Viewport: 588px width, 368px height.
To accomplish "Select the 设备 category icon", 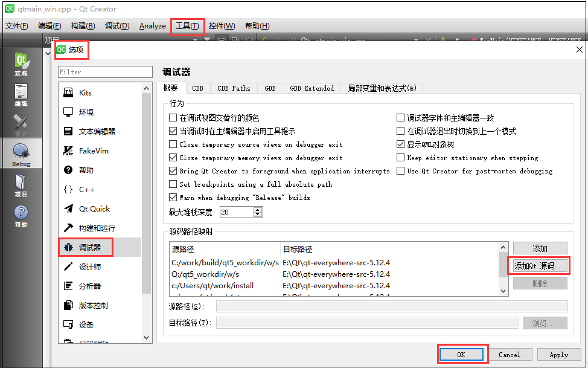I will click(68, 324).
